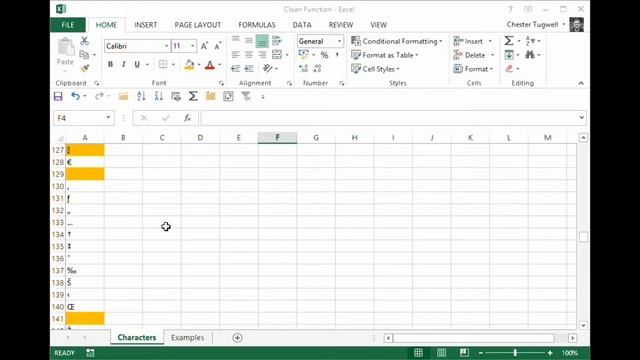Image resolution: width=640 pixels, height=360 pixels.
Task: Save workbook from Quick Access Toolbar
Action: (x=58, y=96)
